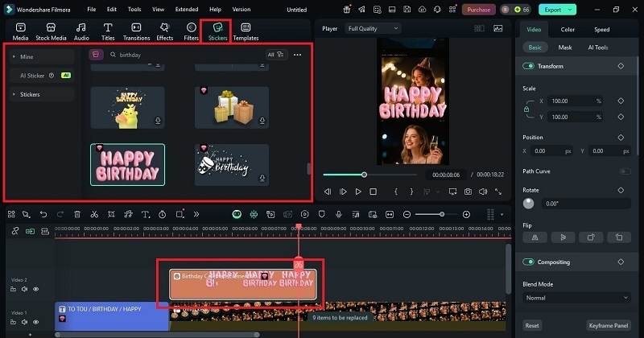Screen dimensions: 644x338
Task: Open the Effects panel
Action: click(165, 31)
